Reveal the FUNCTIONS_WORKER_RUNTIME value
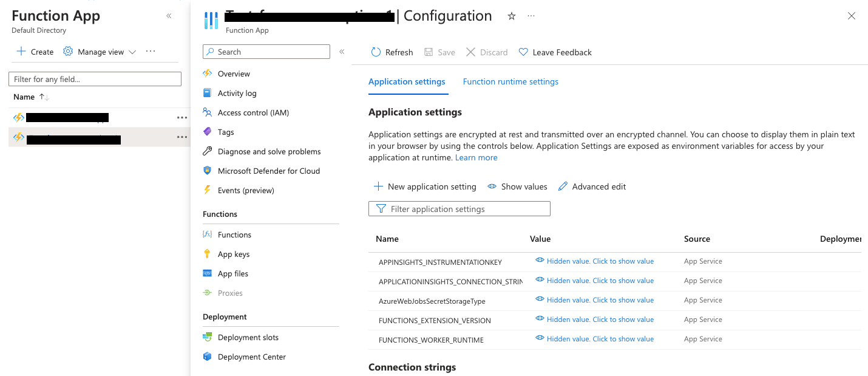Image resolution: width=868 pixels, height=376 pixels. [x=600, y=338]
